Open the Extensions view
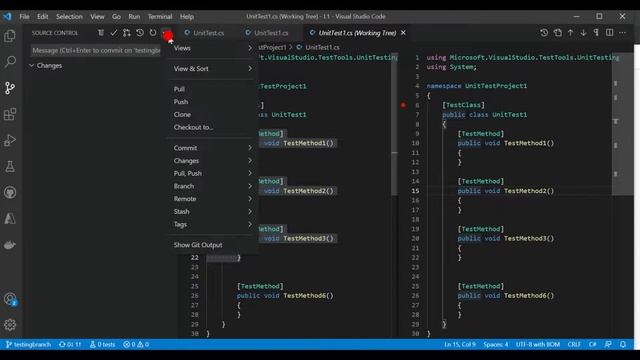This screenshot has height=360, width=640. point(10,114)
